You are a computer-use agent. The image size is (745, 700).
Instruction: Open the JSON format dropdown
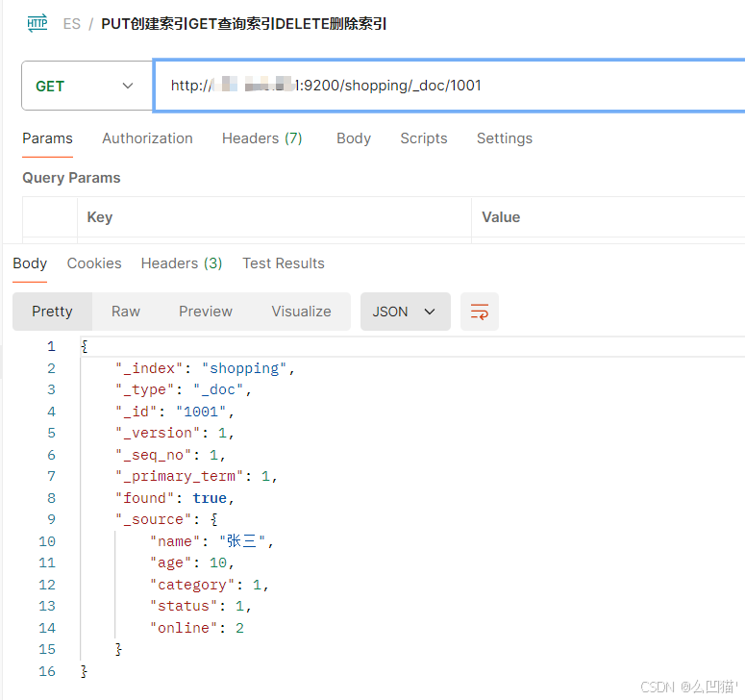(x=405, y=312)
